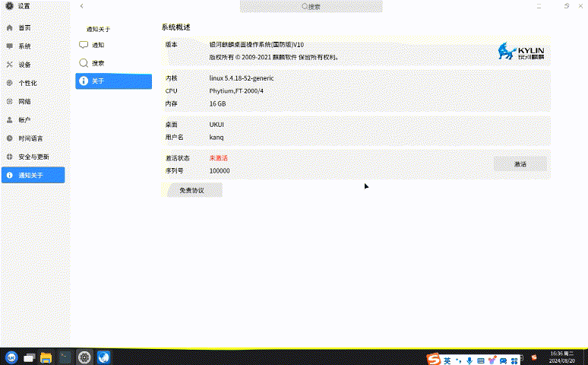Click the Sogou input method tray icon
The height and width of the screenshot is (365, 588).
[433, 358]
